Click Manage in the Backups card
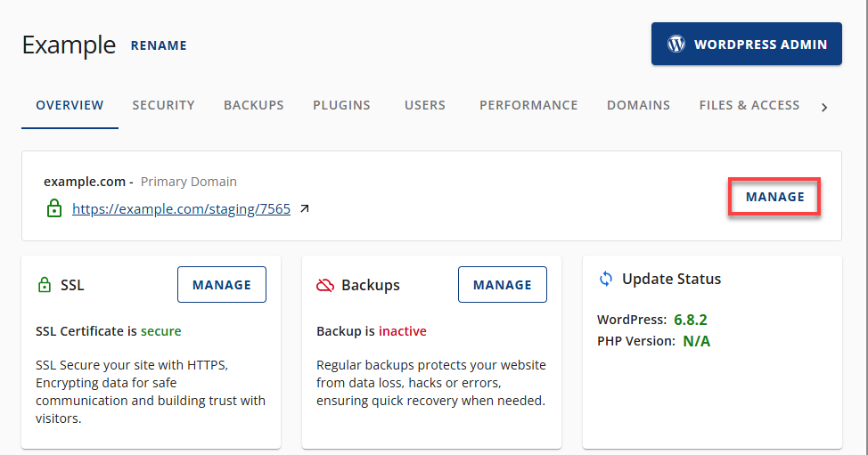The width and height of the screenshot is (868, 455). coord(503,285)
